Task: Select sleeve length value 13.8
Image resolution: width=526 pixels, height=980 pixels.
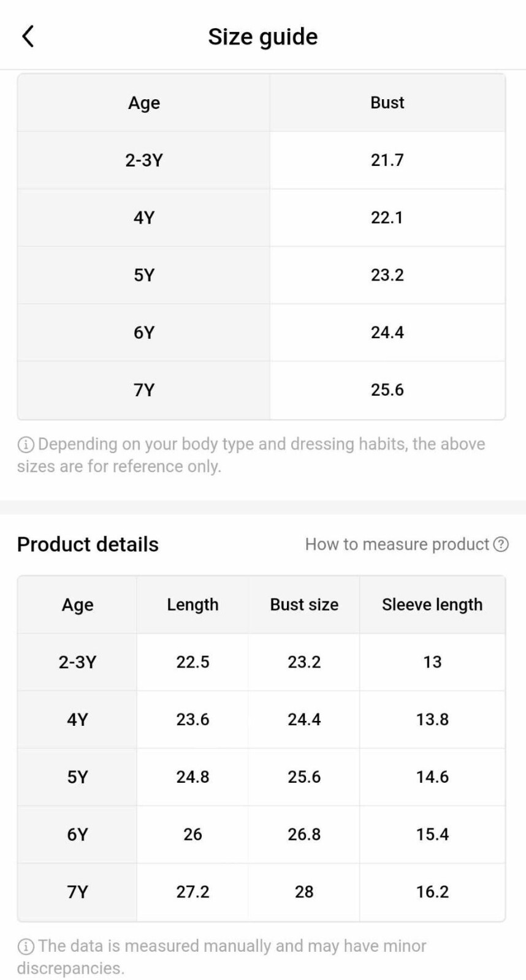Action: click(432, 719)
